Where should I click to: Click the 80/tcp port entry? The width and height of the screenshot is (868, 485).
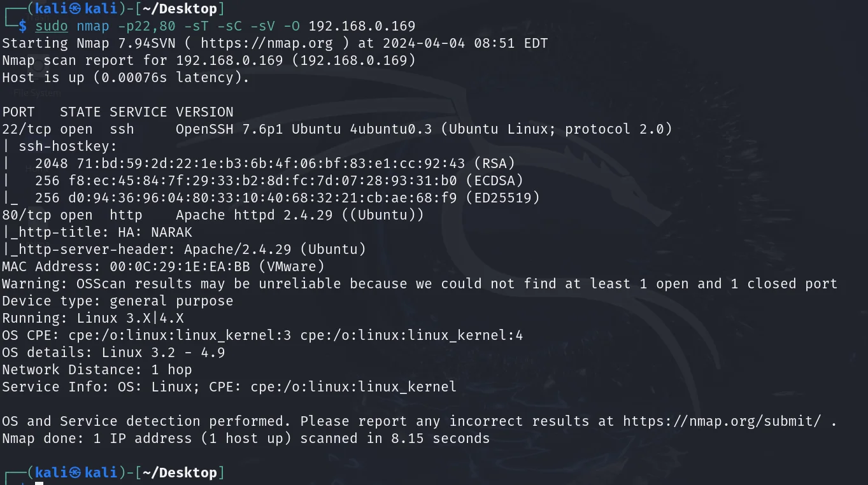(x=27, y=215)
